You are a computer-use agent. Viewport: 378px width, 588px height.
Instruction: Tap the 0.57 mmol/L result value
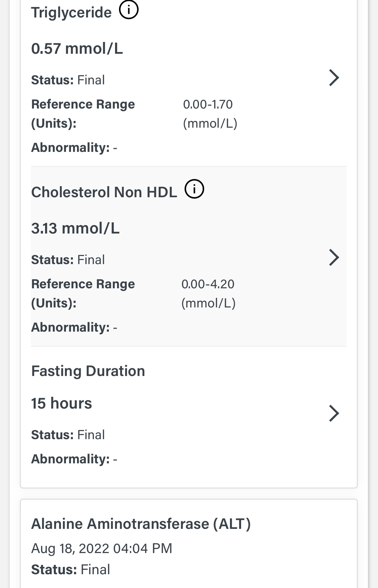[77, 49]
